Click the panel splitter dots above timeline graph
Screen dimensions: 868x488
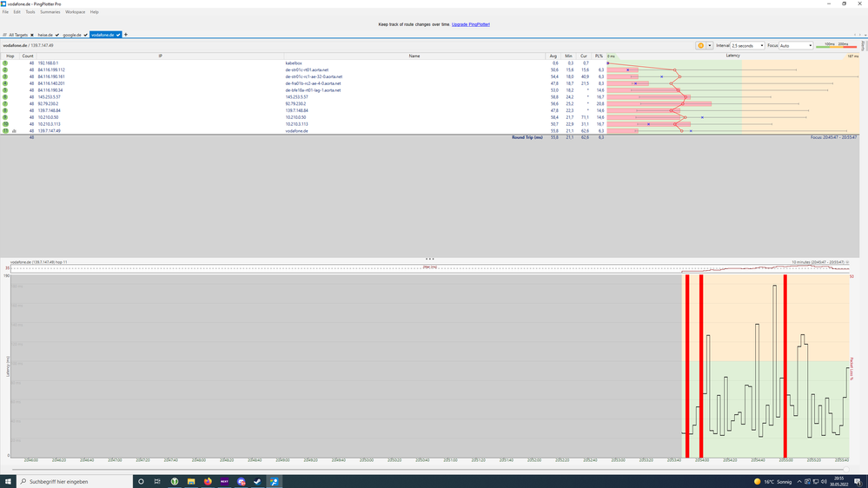coord(429,259)
